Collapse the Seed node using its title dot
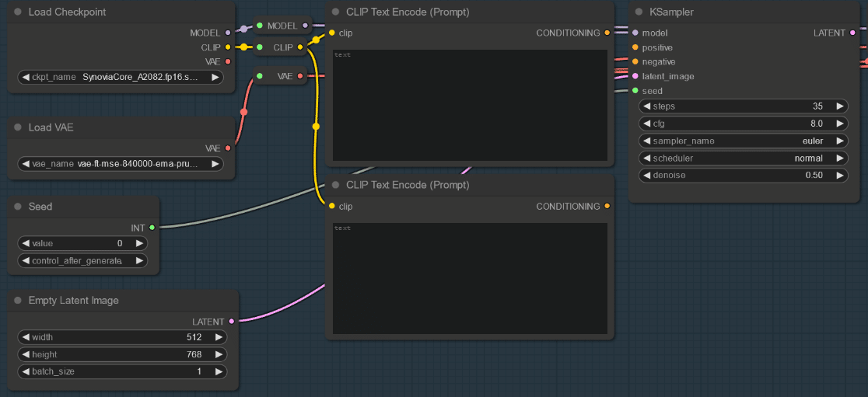The height and width of the screenshot is (397, 868). 18,207
